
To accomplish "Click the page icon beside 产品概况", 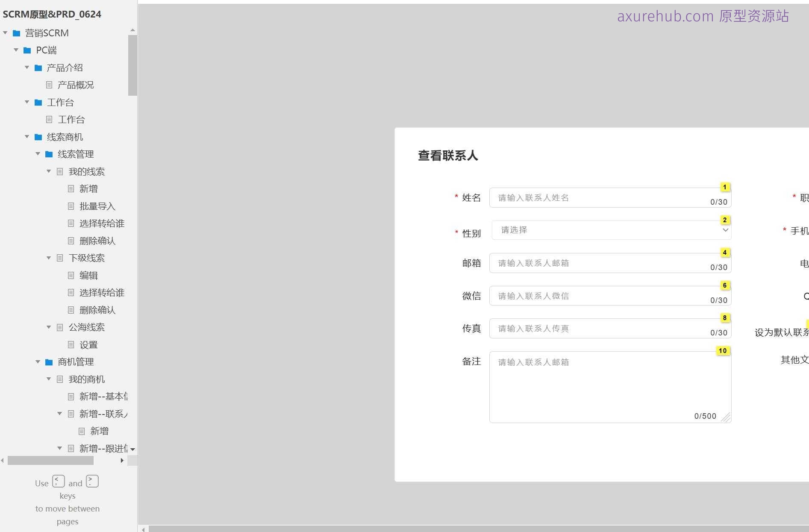I will point(48,85).
